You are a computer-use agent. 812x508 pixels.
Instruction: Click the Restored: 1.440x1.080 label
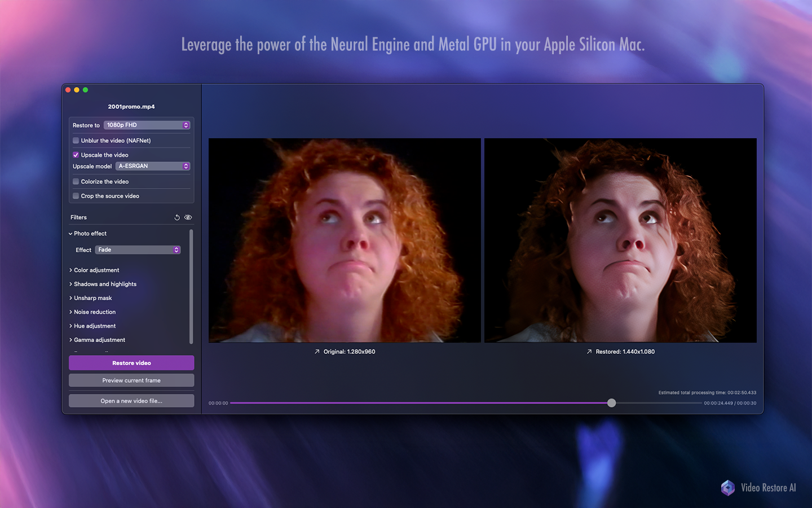point(625,352)
